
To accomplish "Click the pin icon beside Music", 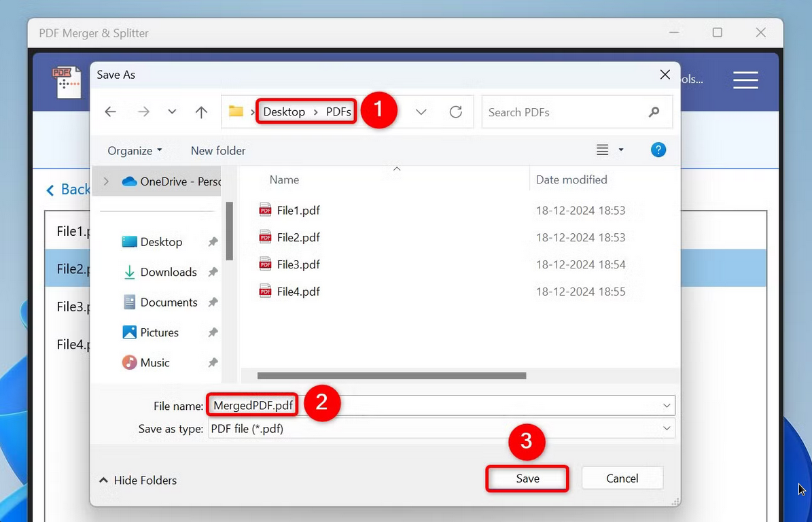I will 213,362.
